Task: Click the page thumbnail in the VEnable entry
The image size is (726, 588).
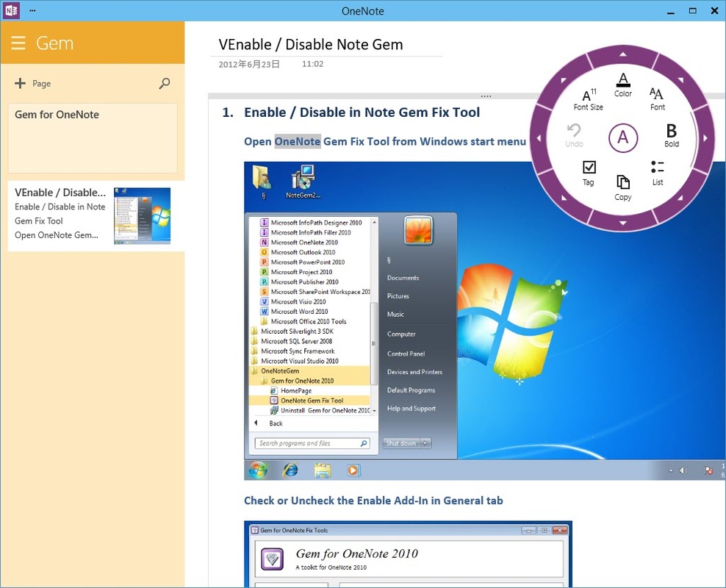Action: pos(142,216)
